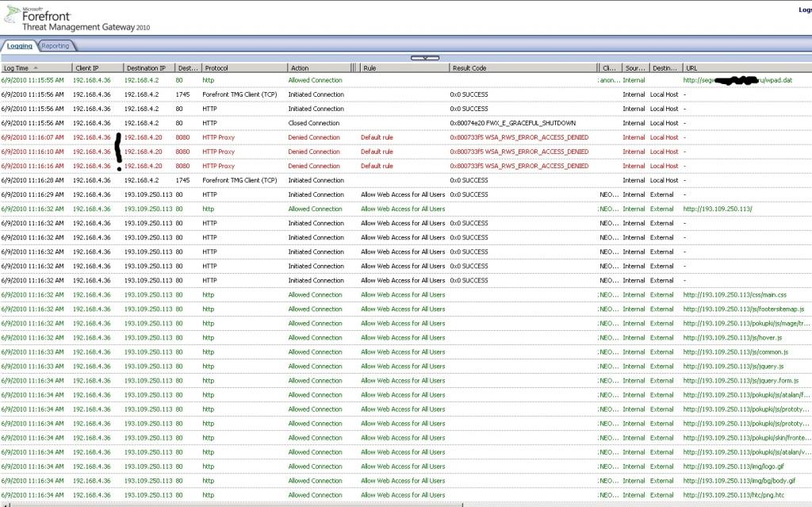Select the denied entry at 11:16:16 AM

[406, 166]
